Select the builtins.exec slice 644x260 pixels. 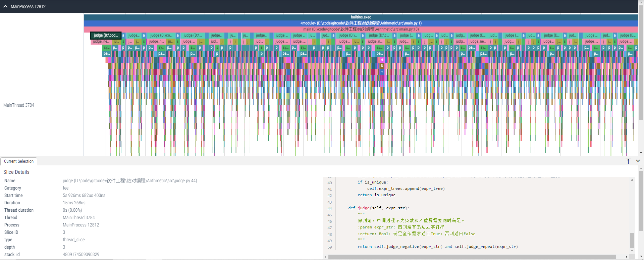pos(361,17)
